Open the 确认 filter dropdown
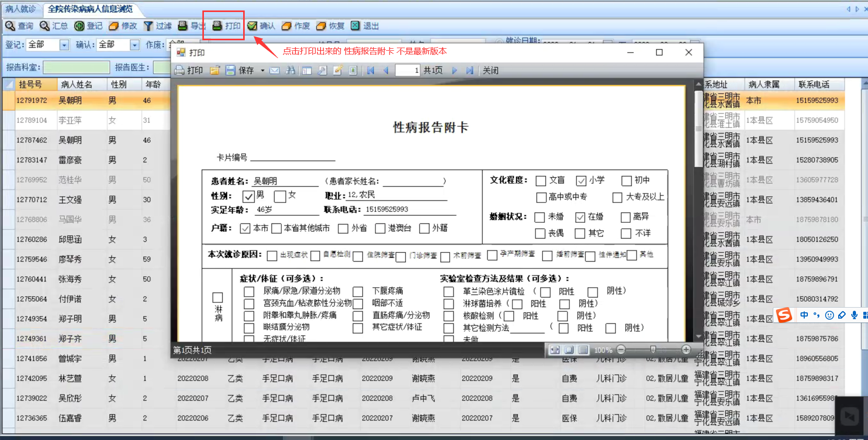Viewport: 868px width, 440px height. pyautogui.click(x=134, y=45)
